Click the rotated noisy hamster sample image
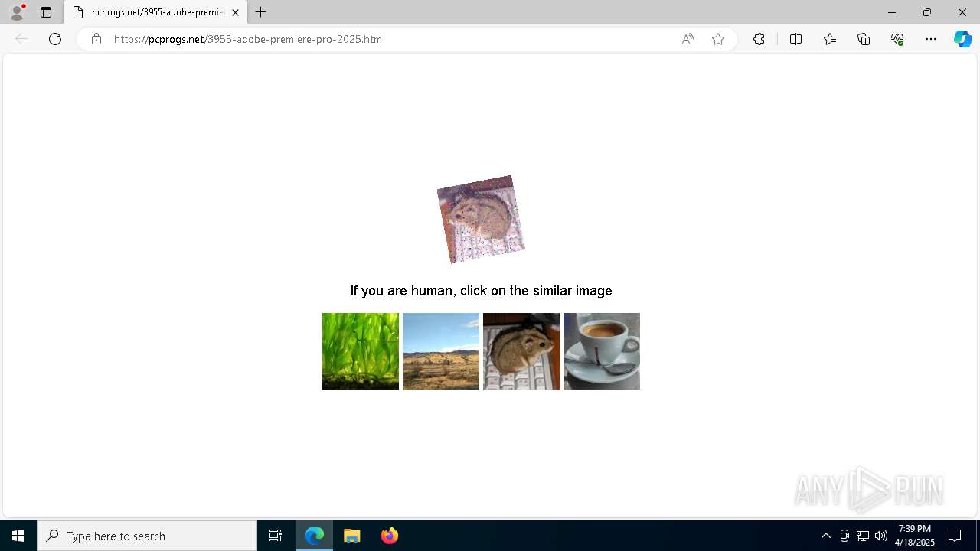980x551 pixels. click(x=481, y=220)
